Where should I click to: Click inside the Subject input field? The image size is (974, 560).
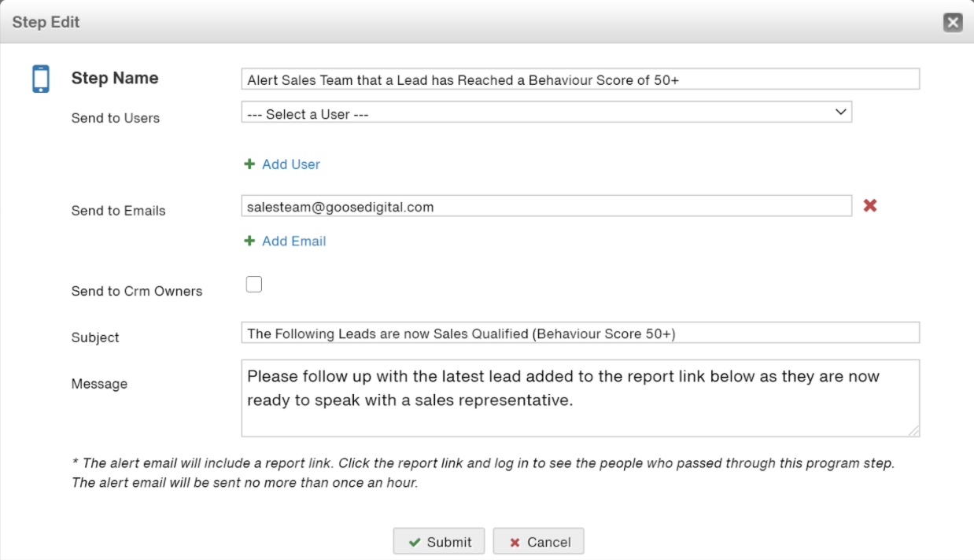coord(551,333)
